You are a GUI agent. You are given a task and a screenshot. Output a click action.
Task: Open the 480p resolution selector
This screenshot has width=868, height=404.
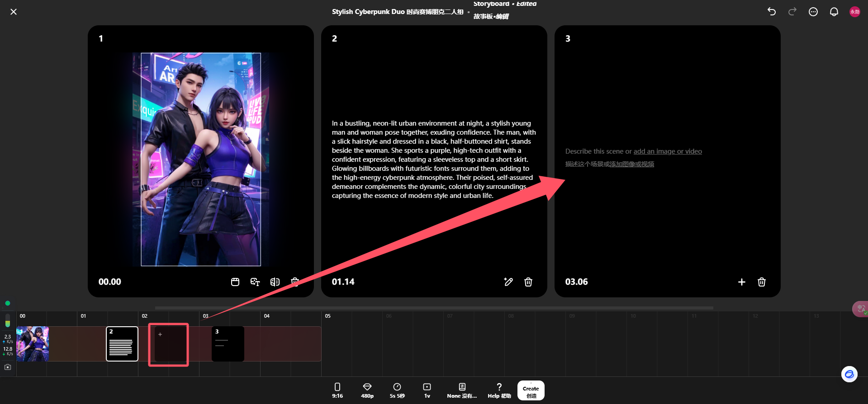[367, 390]
